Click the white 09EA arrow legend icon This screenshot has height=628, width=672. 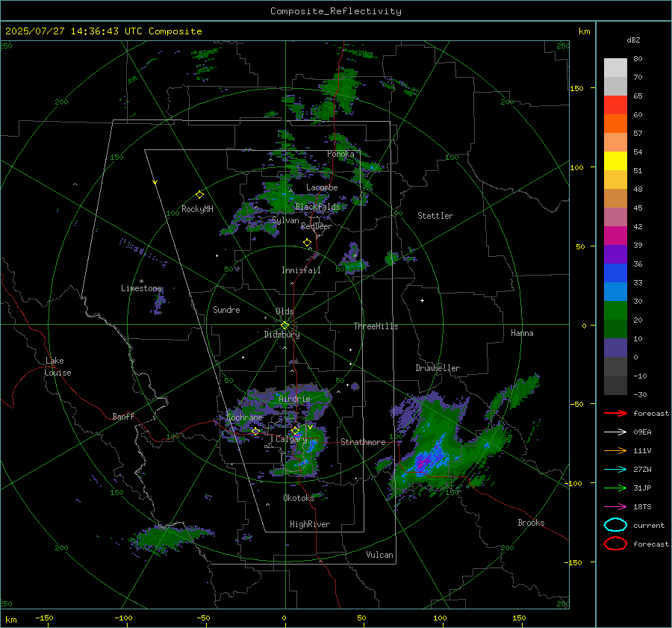click(x=615, y=432)
